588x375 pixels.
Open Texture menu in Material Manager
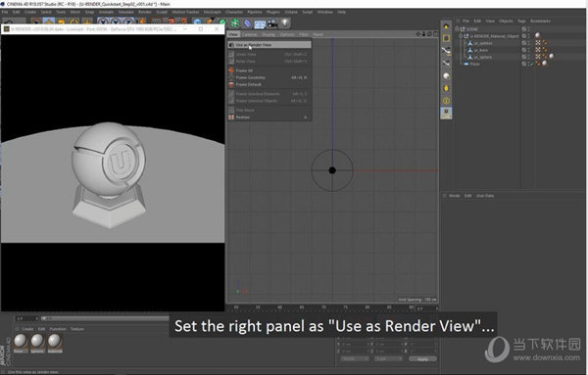(77, 329)
